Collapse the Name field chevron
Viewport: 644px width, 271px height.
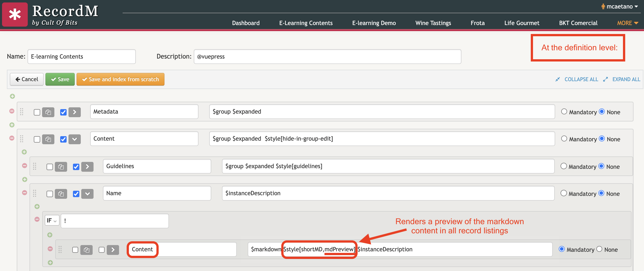87,194
